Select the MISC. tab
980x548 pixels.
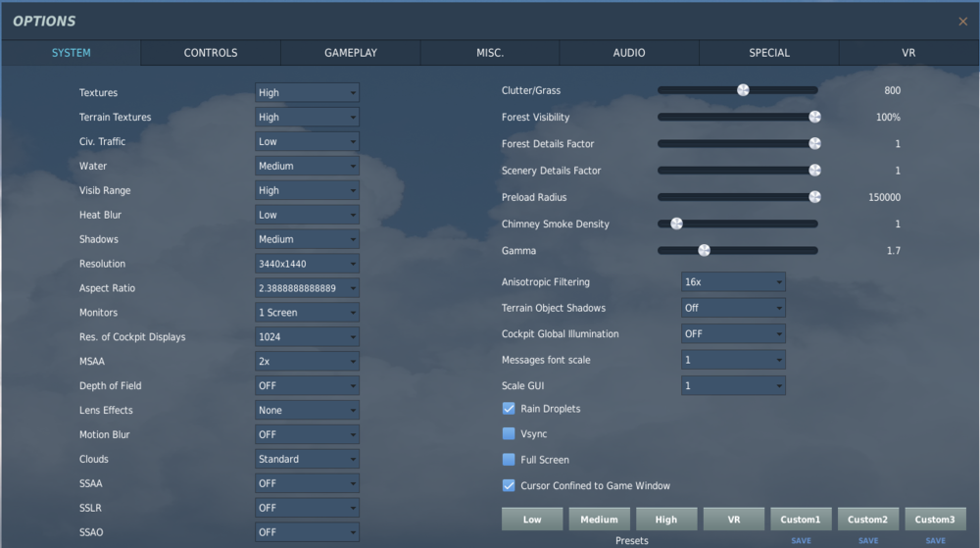(x=489, y=53)
